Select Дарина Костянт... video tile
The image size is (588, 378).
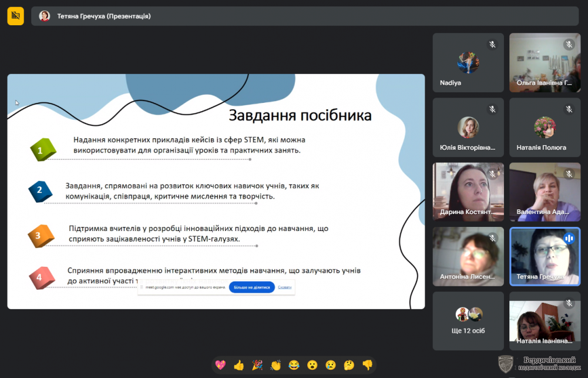(x=468, y=192)
